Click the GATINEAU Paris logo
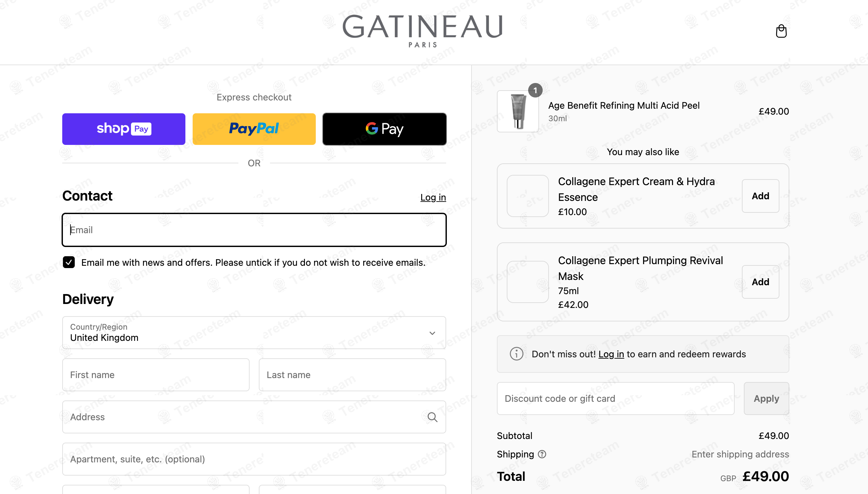 (422, 31)
